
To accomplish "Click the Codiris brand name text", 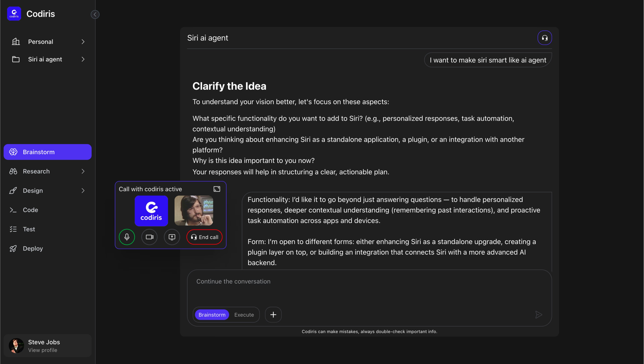I will (x=40, y=14).
